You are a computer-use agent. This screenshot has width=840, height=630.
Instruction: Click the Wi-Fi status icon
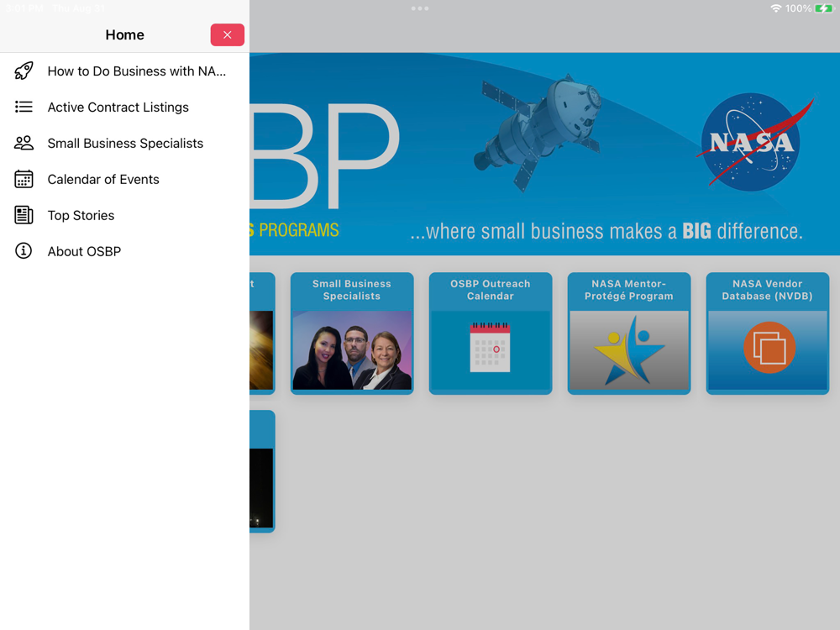[775, 8]
